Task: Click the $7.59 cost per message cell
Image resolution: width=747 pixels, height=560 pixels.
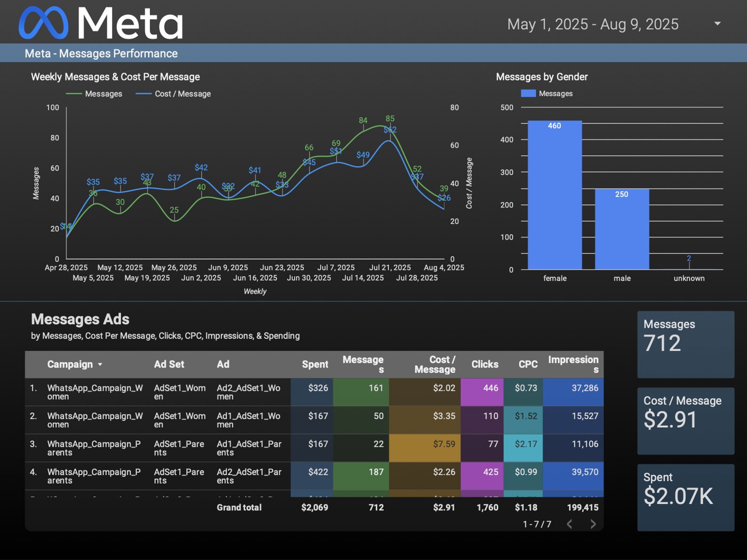Action: 425,449
